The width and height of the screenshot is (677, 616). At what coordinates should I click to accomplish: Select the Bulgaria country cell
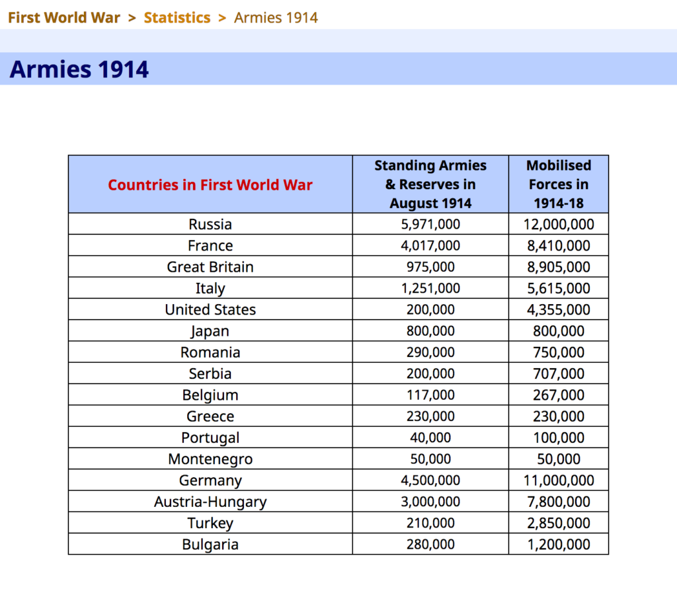tap(210, 545)
